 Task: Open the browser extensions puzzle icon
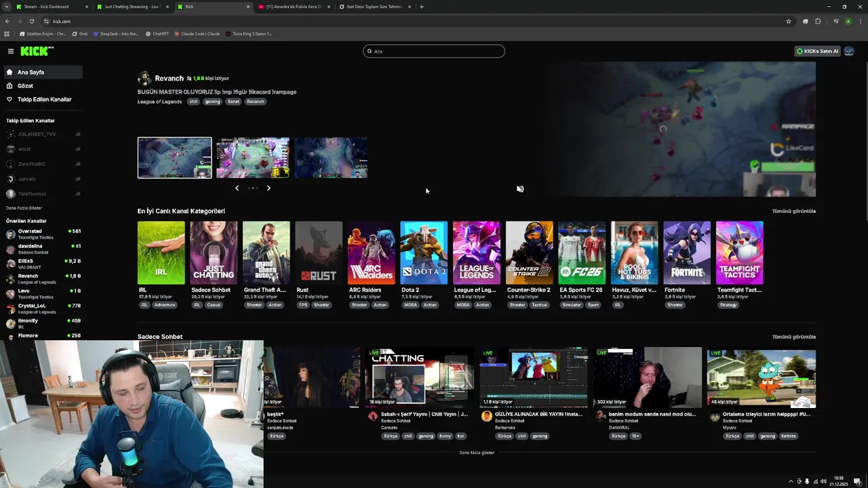(x=818, y=21)
